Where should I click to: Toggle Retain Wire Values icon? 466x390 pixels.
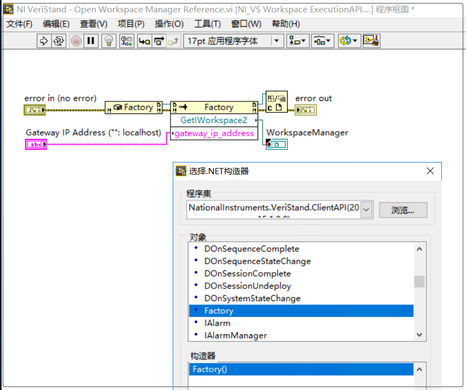tap(126, 41)
